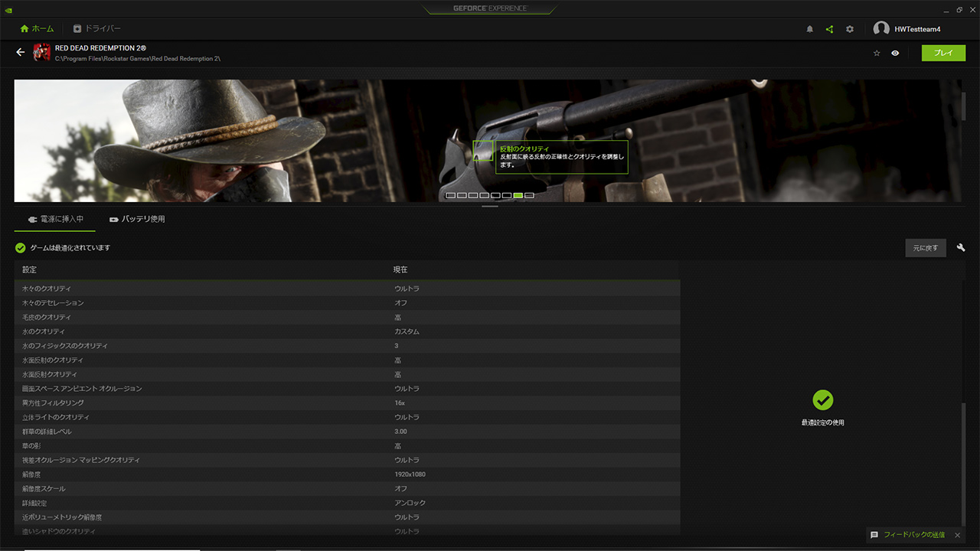Select the 詳細設定 row
980x551 pixels.
347,503
